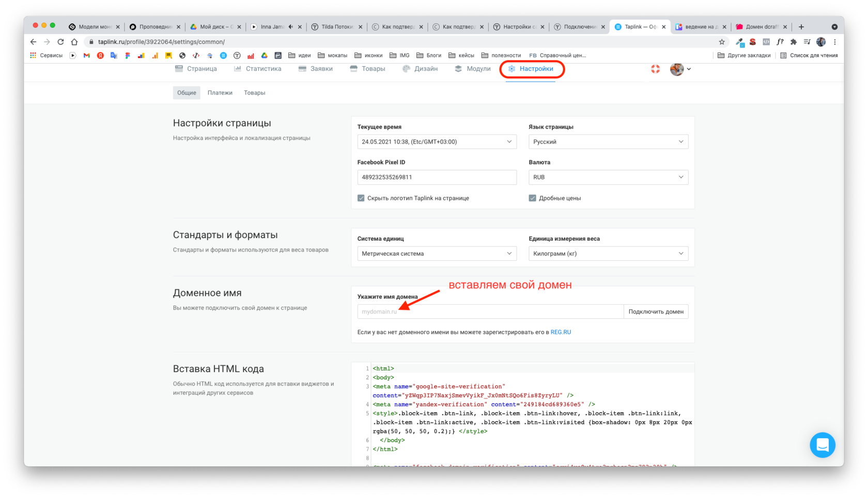Switch to the Мой диск browser tab
This screenshot has width=868, height=498.
pyautogui.click(x=216, y=27)
